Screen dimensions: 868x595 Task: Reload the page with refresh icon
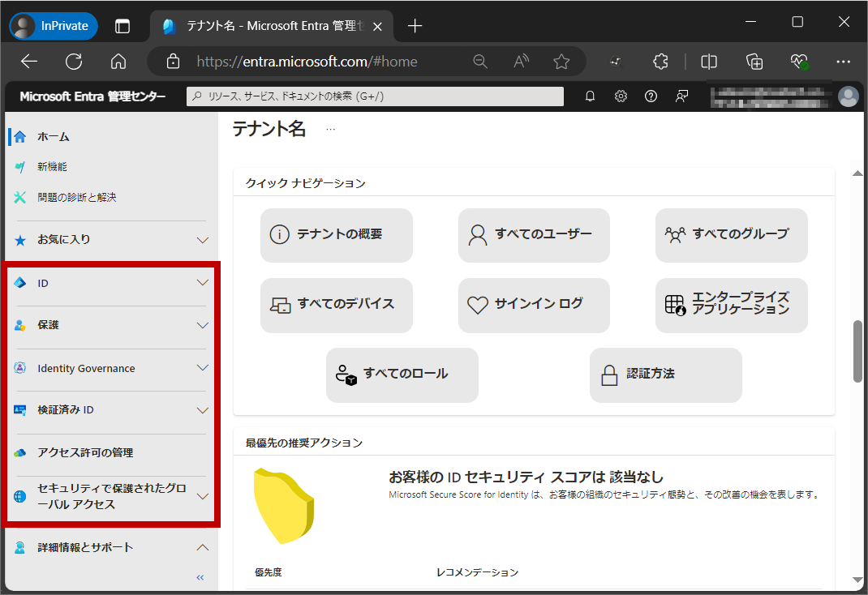point(74,62)
